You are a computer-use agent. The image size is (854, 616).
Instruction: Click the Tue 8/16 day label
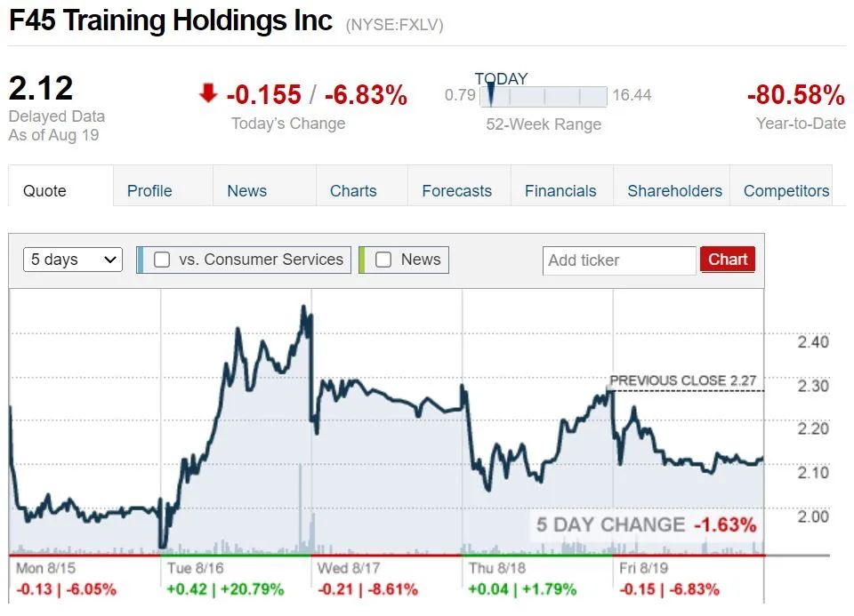pos(195,568)
